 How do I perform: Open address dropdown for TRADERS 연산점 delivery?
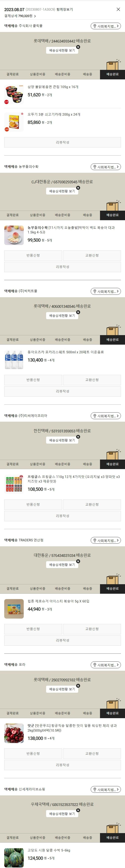tap(105, 540)
